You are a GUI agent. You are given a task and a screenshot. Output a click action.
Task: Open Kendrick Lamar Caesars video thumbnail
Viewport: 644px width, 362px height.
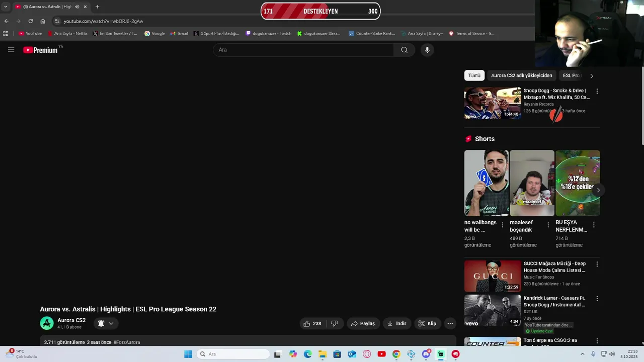click(493, 311)
